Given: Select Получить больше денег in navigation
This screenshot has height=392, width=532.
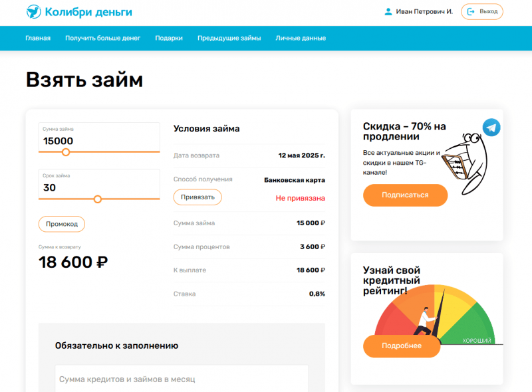Looking at the screenshot, I should [102, 39].
